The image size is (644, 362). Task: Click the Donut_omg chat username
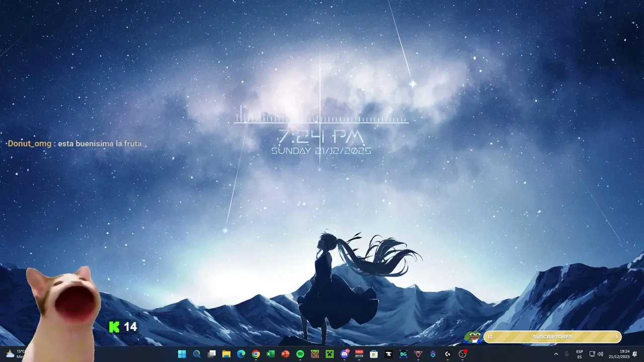[29, 144]
